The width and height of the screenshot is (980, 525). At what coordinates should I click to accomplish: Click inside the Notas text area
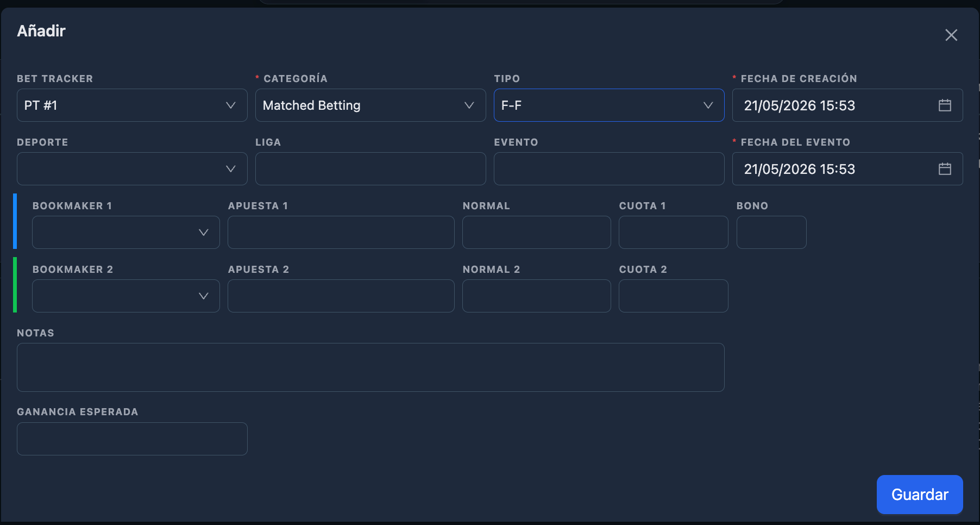(370, 367)
